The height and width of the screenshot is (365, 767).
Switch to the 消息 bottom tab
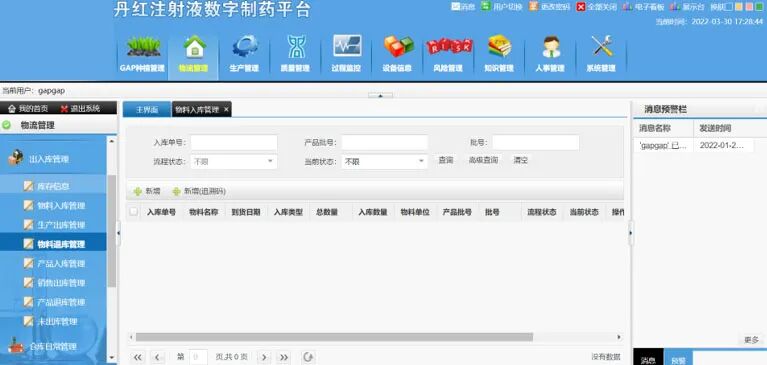click(648, 360)
